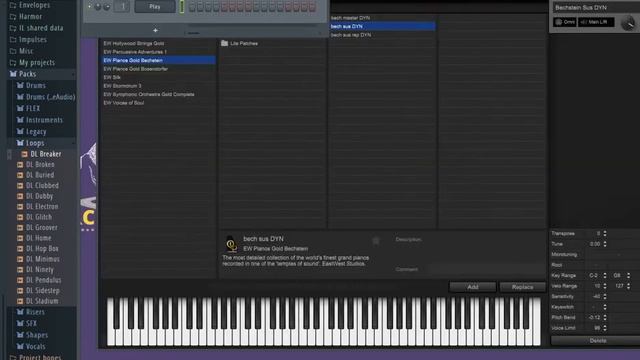Image resolution: width=640 pixels, height=360 pixels.
Task: Select EW Voices of Soul library
Action: 158,103
